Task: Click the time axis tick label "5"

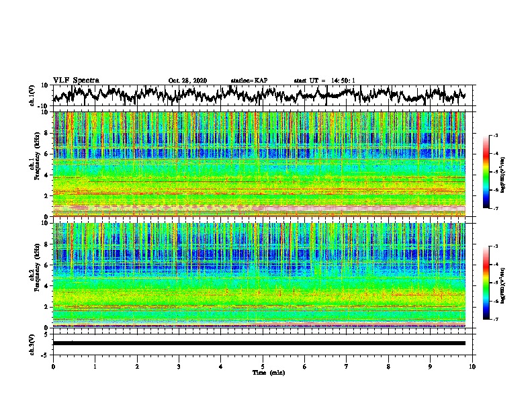Action: coord(263,367)
